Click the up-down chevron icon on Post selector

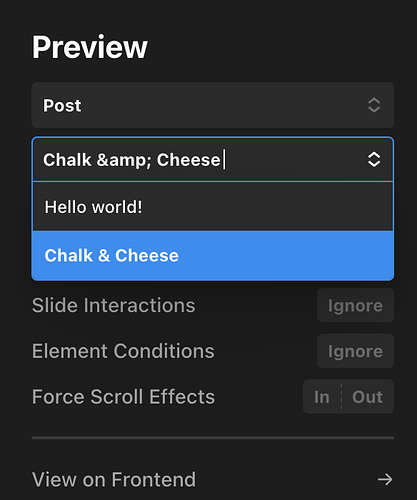pos(374,105)
